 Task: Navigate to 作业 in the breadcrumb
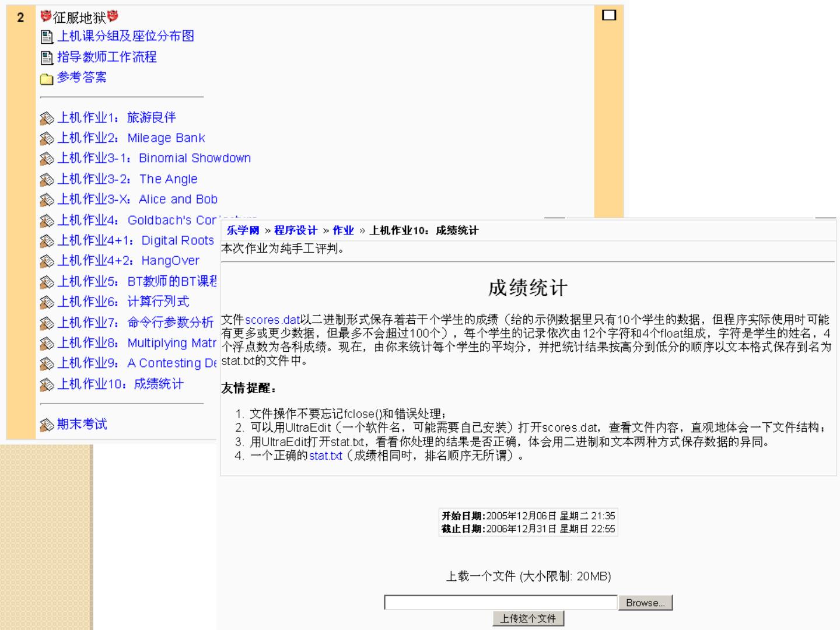343,230
